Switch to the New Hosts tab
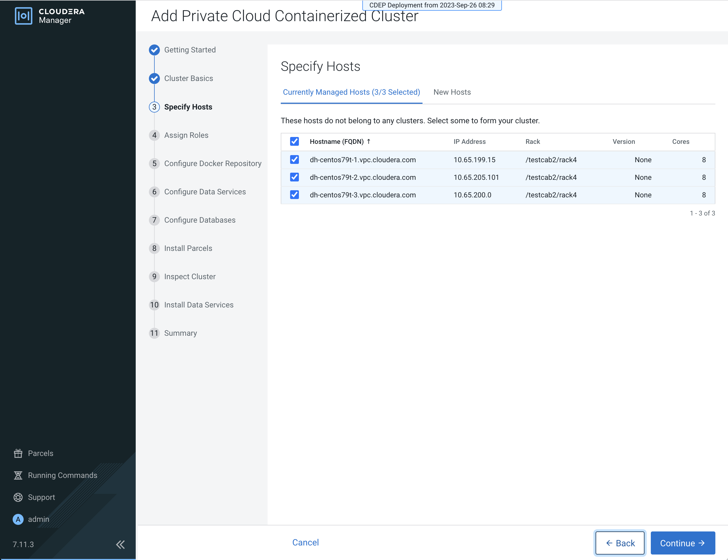 452,92
